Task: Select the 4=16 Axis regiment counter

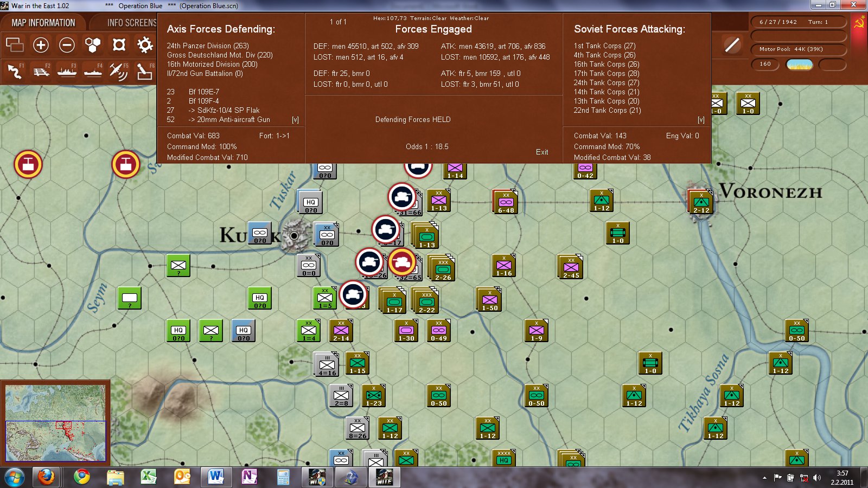Action: [327, 364]
